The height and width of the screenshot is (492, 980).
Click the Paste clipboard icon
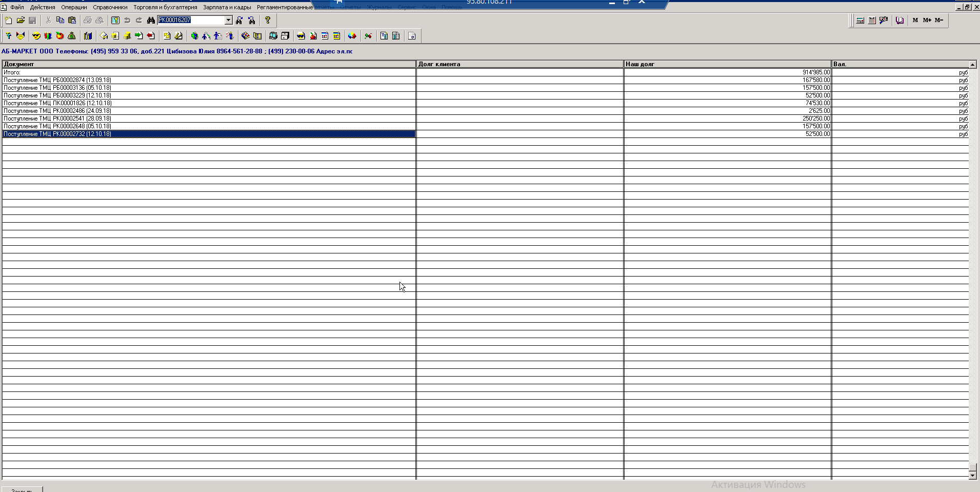tap(72, 21)
